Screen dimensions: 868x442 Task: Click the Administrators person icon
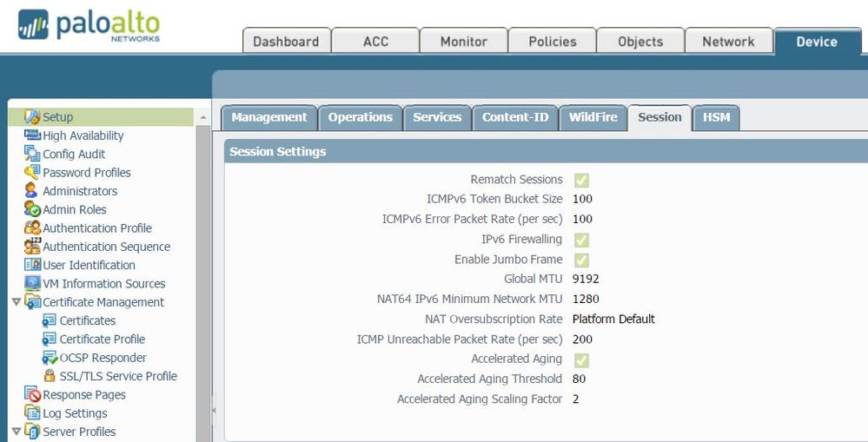click(32, 190)
